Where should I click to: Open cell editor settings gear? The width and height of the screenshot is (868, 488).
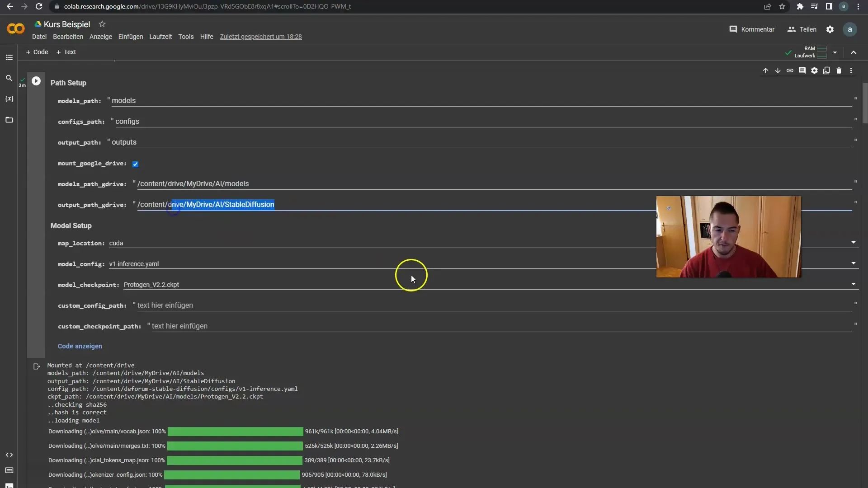coord(814,70)
